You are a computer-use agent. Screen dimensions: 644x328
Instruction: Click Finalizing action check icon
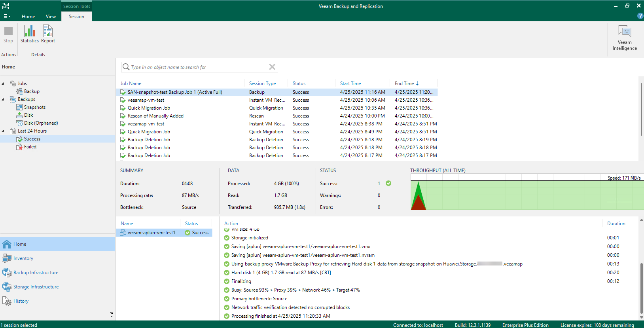click(227, 281)
